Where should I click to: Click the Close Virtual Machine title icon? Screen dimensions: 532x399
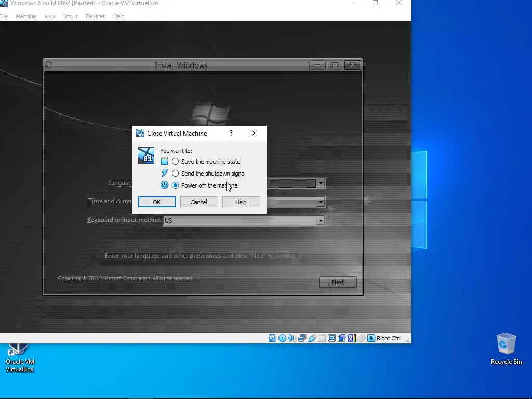tap(140, 133)
